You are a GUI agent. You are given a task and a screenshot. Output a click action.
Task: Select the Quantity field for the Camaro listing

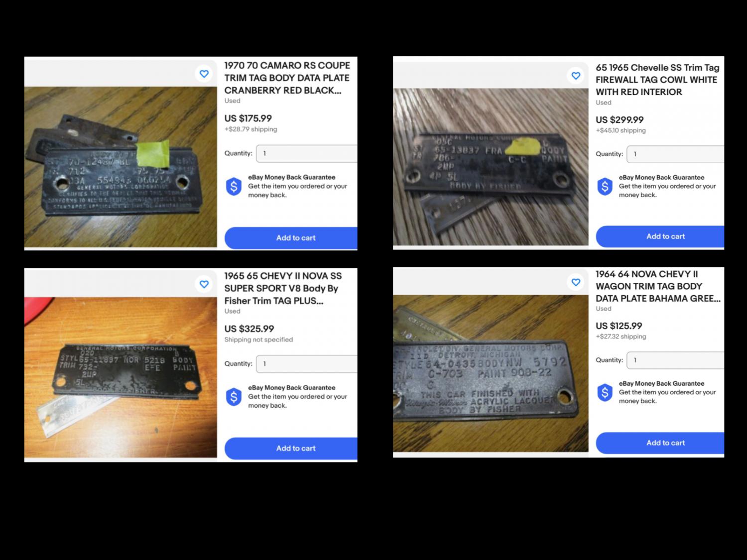(x=307, y=153)
